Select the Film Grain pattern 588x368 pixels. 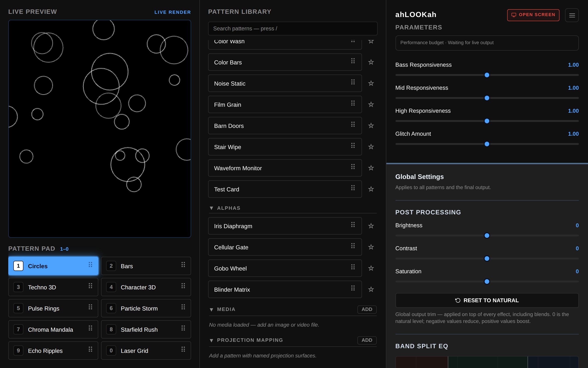[x=285, y=104]
